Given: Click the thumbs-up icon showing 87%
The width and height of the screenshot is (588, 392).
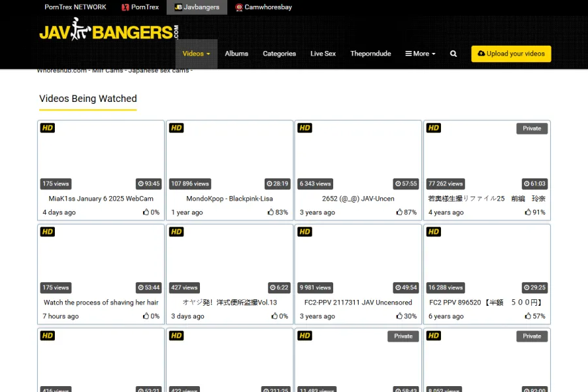Looking at the screenshot, I should 400,212.
